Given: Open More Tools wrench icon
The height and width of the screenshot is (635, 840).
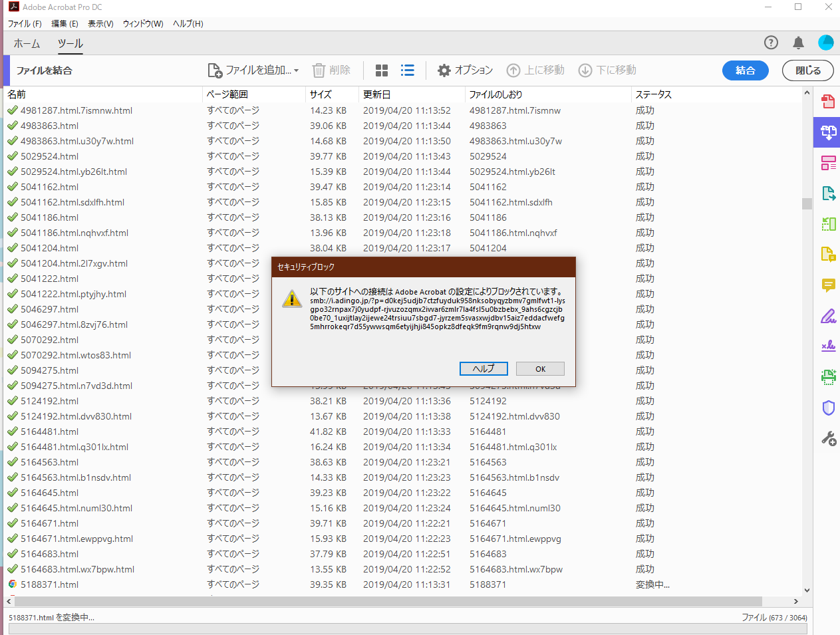Looking at the screenshot, I should (828, 438).
